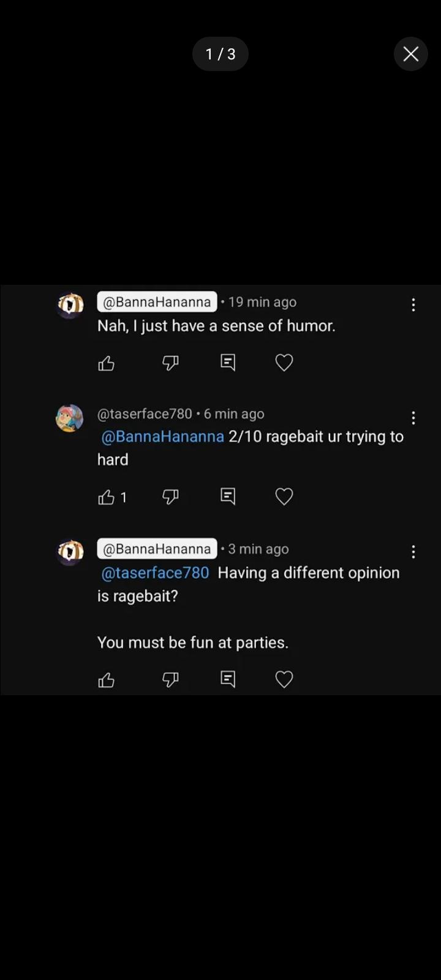Image resolution: width=441 pixels, height=980 pixels.
Task: Tap the blue @taserface780 mention link
Action: [155, 573]
